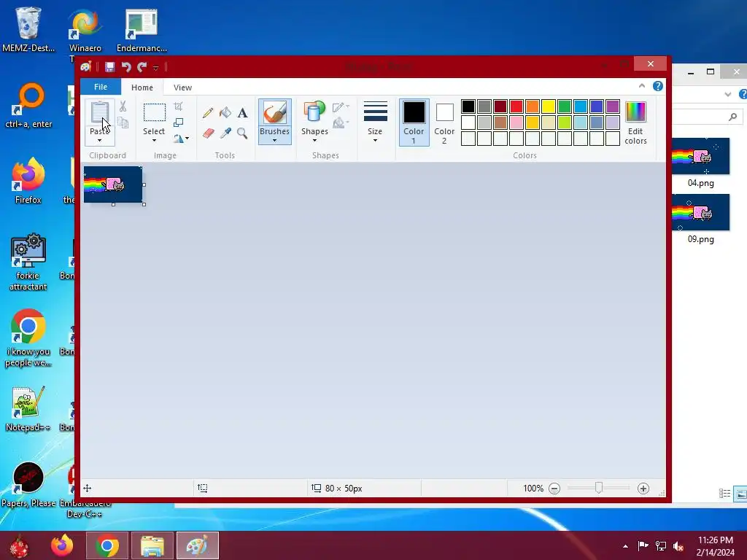Open File Explorer from the taskbar

(x=152, y=545)
